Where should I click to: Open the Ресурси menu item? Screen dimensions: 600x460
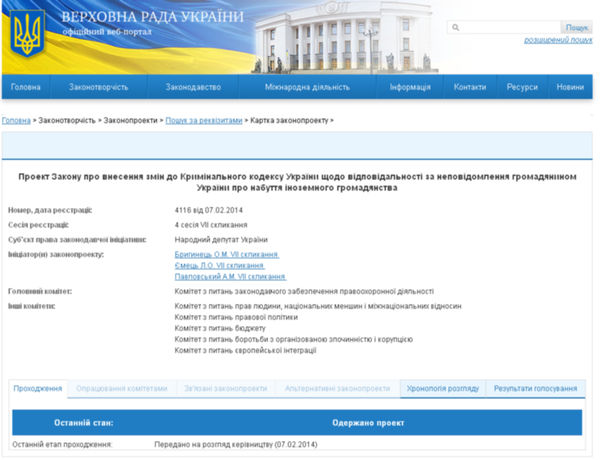[522, 87]
